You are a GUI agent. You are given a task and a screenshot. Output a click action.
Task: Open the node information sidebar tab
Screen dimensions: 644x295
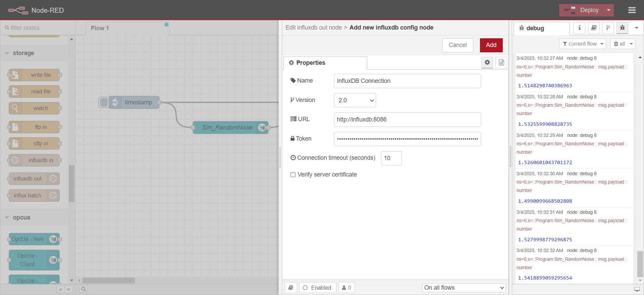(579, 28)
